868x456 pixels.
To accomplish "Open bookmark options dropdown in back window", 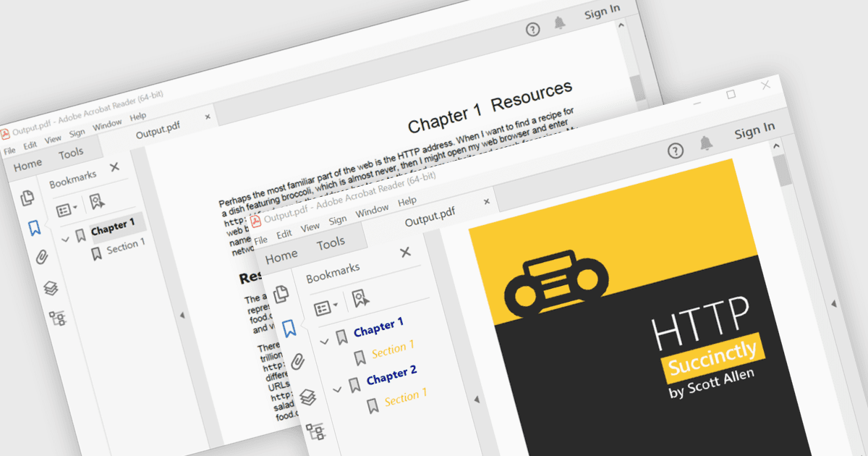I will tap(67, 210).
